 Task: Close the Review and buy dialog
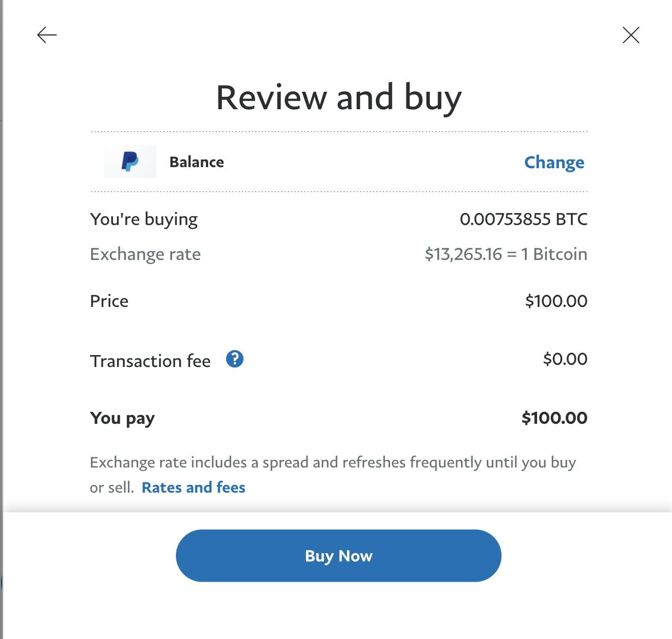pyautogui.click(x=630, y=35)
